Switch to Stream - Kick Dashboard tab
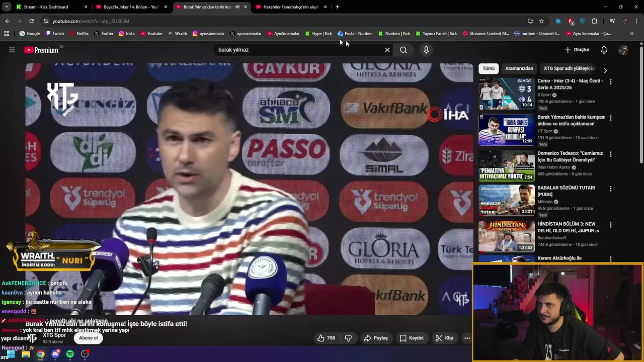The width and height of the screenshot is (644, 362). 52,7
